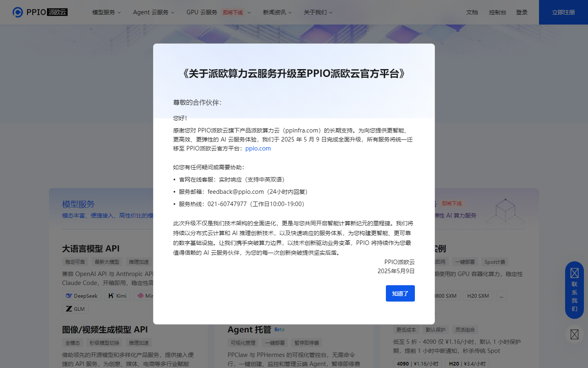Click the 可视化管理 tag
The height and width of the screenshot is (368, 588).
click(x=243, y=343)
